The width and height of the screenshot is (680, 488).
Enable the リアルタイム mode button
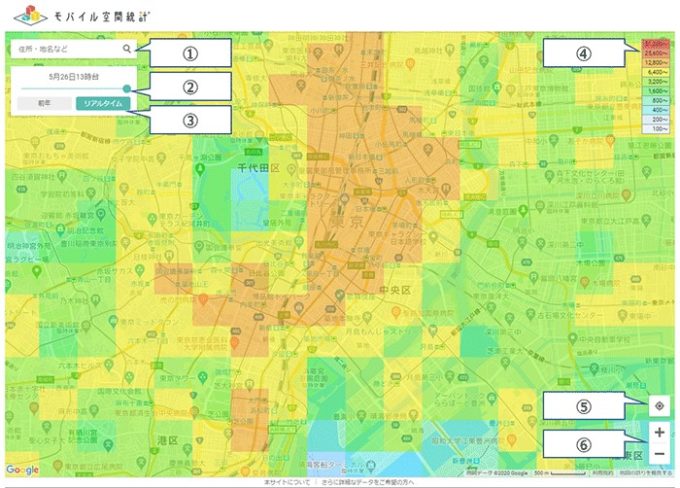(102, 103)
